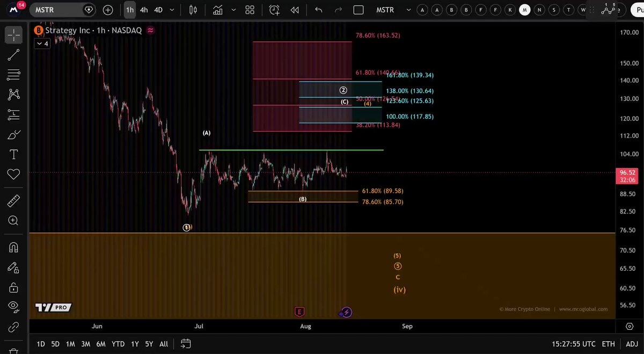644x354 pixels.
Task: Click the compare or add symbol plus icon
Action: [x=108, y=10]
